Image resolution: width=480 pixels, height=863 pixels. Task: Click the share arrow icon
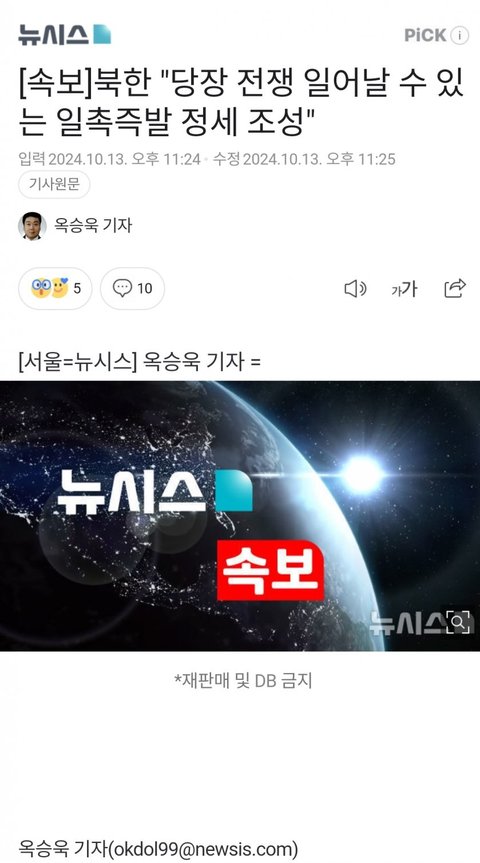tap(455, 288)
